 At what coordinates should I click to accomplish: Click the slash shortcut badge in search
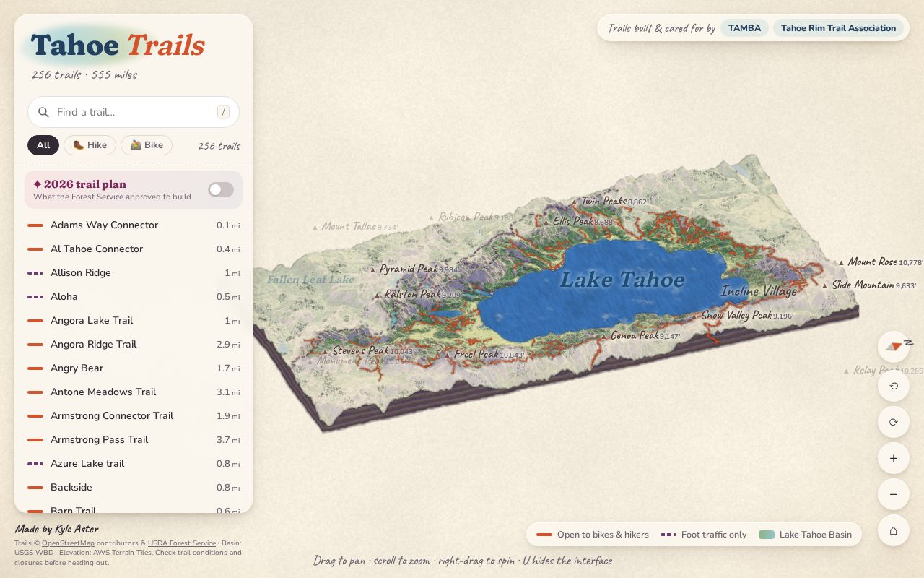(x=224, y=112)
